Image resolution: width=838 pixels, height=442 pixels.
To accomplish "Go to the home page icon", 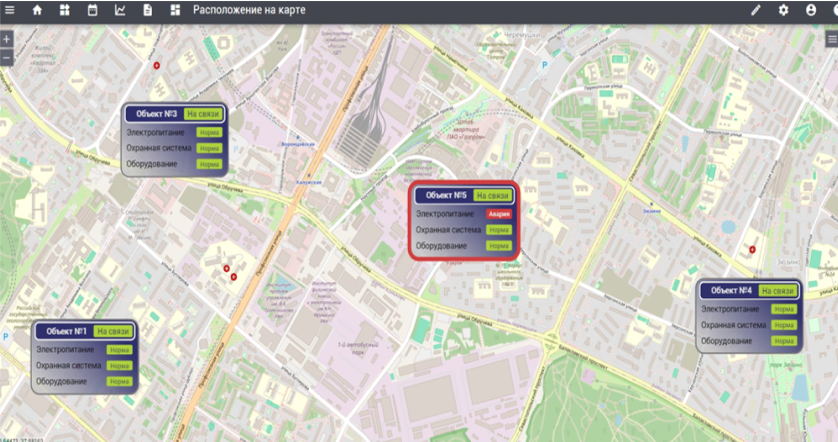I will [37, 10].
